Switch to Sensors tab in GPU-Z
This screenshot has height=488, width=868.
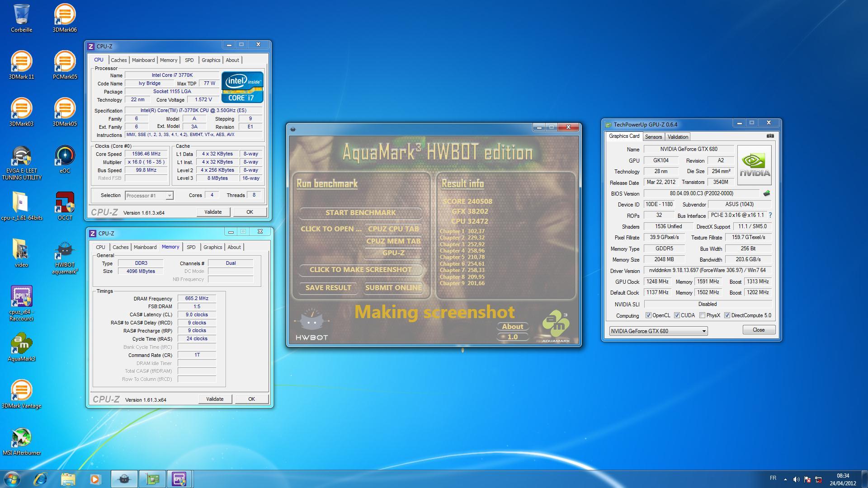tap(653, 137)
